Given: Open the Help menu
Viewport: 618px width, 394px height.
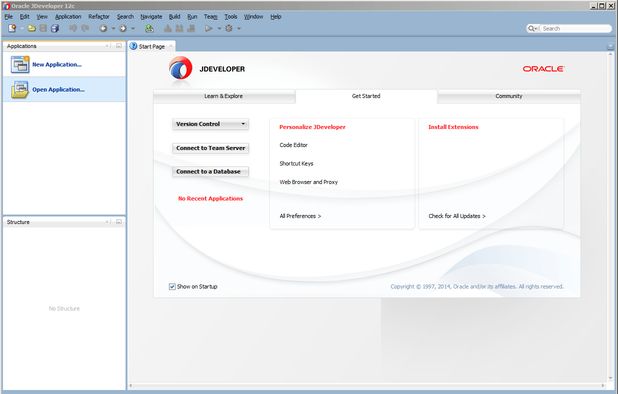Looking at the screenshot, I should pos(276,17).
